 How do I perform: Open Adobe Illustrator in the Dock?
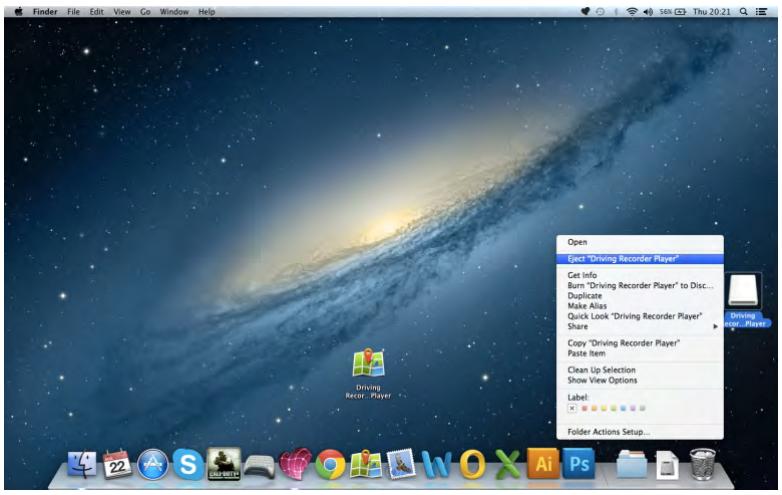543,464
